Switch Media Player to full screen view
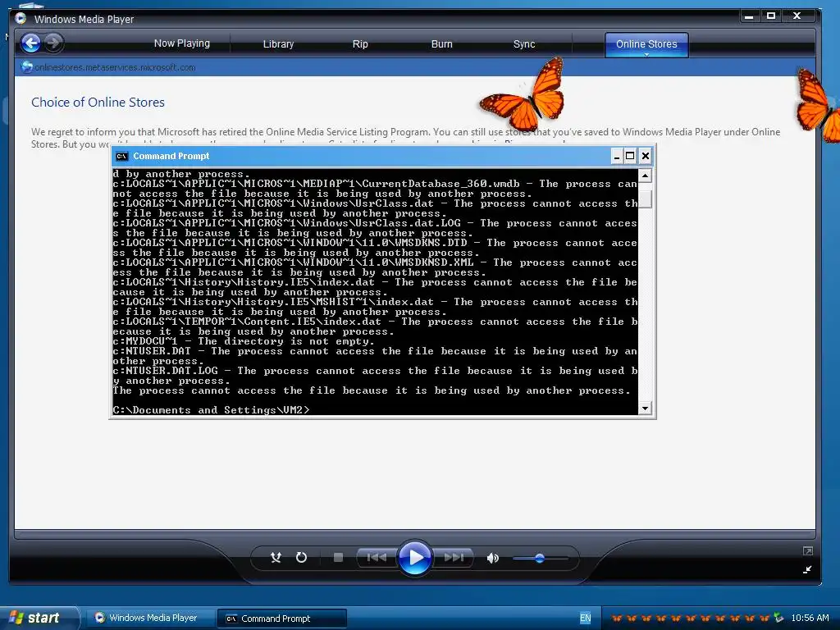Screen dimensions: 840x630 (807, 550)
